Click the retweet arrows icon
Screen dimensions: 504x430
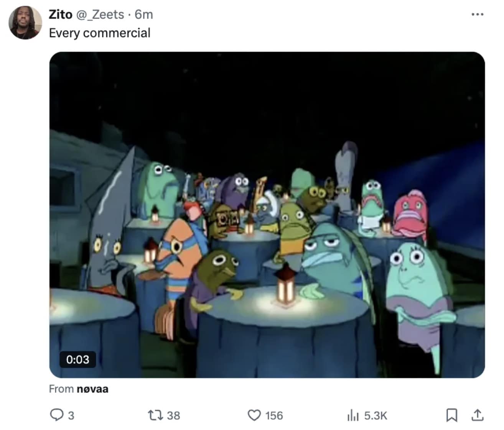coord(155,415)
